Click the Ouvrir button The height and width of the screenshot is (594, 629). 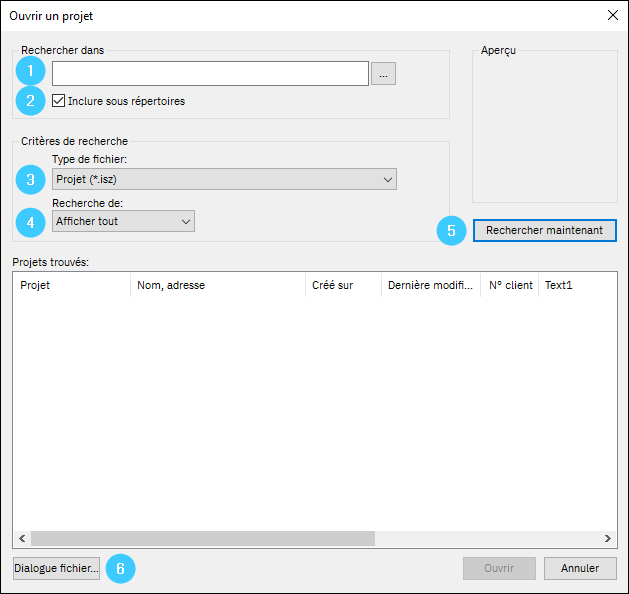(499, 568)
